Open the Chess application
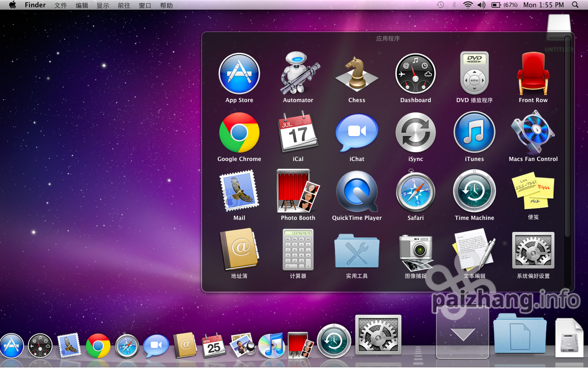The height and width of the screenshot is (368, 588). tap(357, 74)
